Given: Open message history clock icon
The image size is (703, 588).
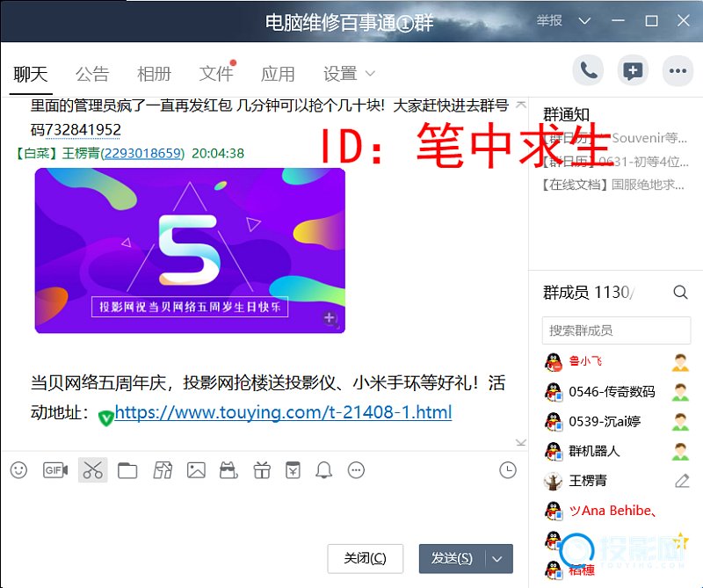Looking at the screenshot, I should [x=508, y=470].
